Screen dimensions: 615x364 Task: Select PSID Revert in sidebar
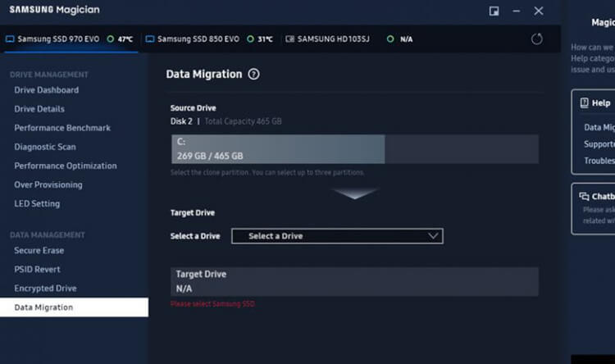coord(37,269)
